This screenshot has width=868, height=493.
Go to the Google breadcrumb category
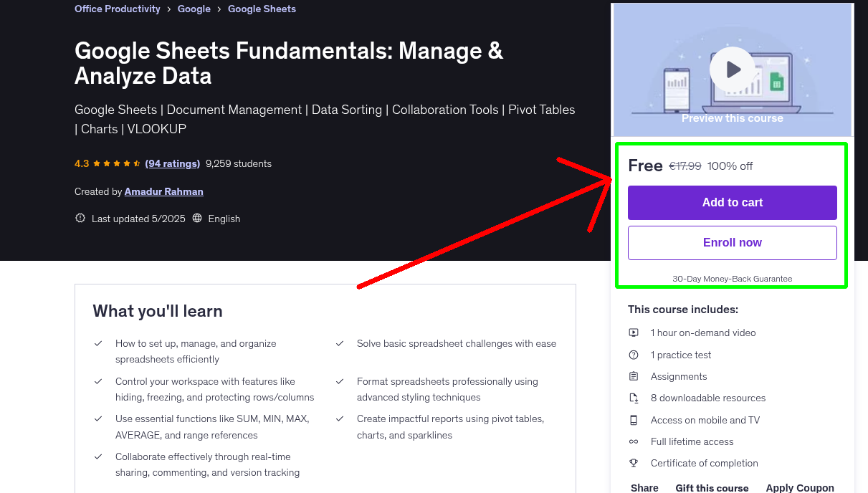(194, 9)
